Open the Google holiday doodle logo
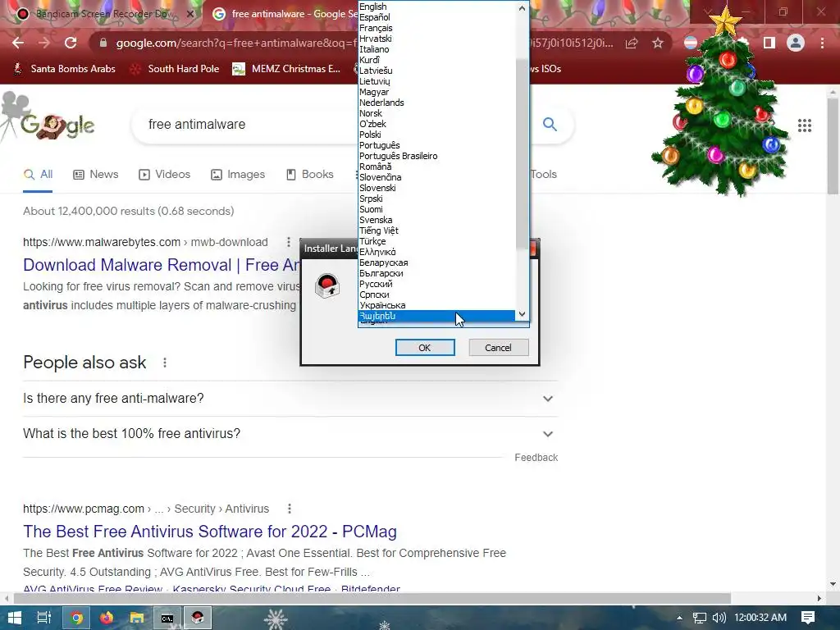 coord(57,126)
